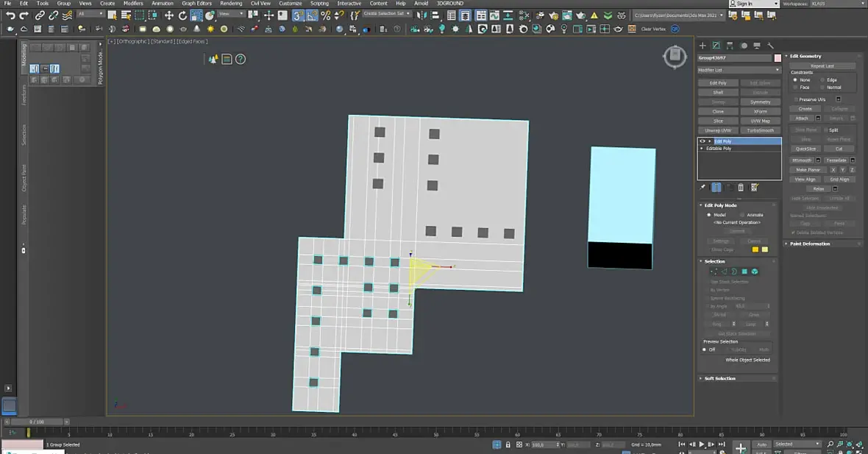Enable the Preserve UVs checkbox
Viewport: 868px width, 454px height.
[x=795, y=99]
